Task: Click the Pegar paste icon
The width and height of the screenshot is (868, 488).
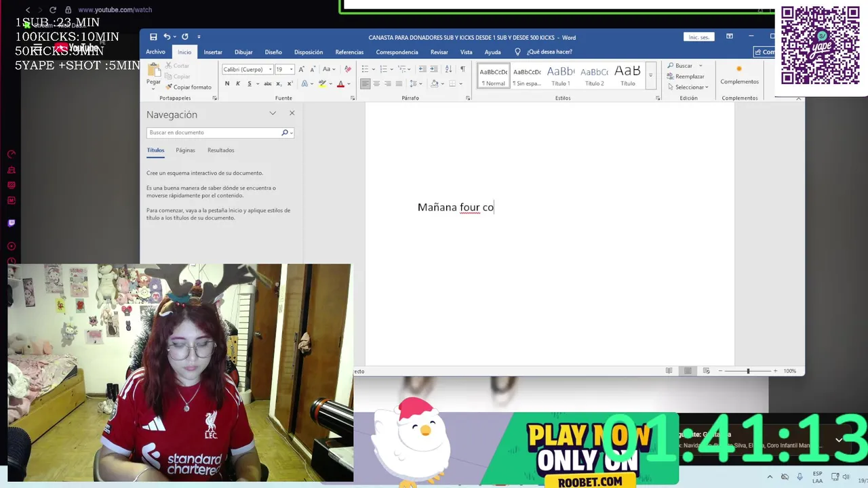Action: [x=154, y=70]
